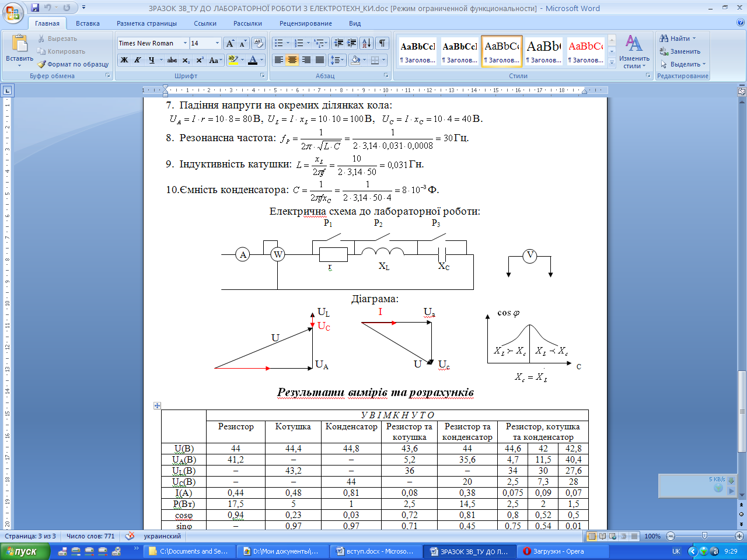Click the numbered list icon
The height and width of the screenshot is (560, 747).
click(299, 43)
